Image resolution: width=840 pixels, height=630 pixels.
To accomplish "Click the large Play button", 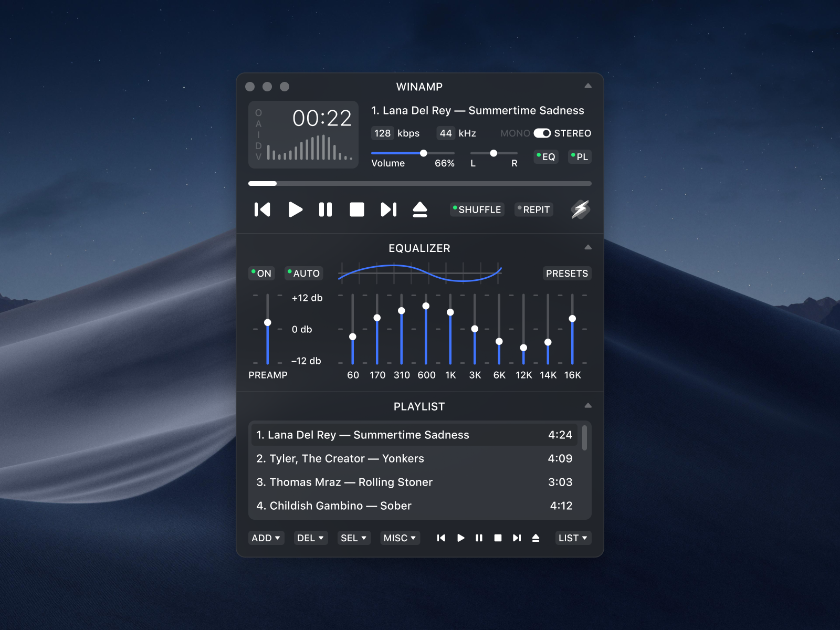I will tap(296, 209).
